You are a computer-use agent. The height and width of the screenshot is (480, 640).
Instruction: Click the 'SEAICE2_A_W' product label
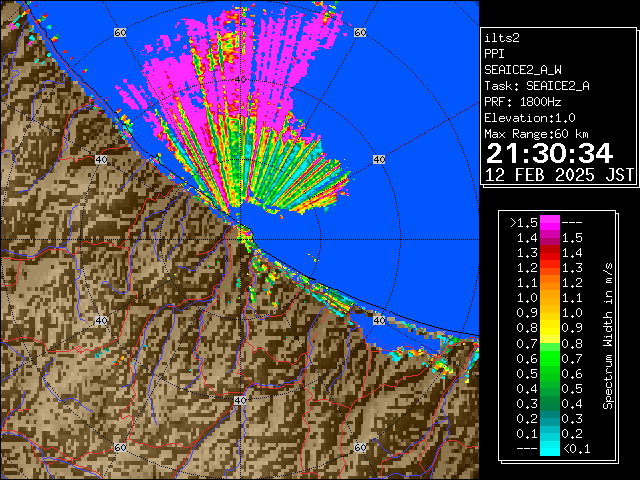(x=523, y=70)
